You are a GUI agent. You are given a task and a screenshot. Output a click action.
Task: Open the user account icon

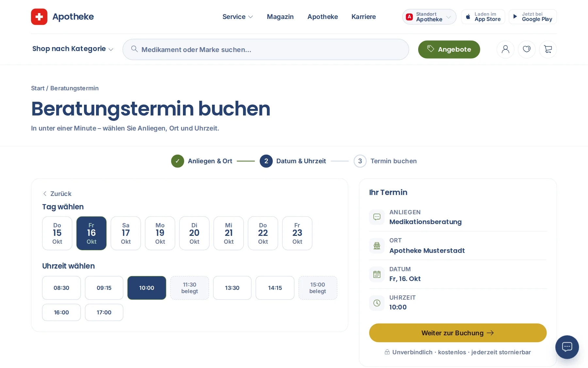505,49
